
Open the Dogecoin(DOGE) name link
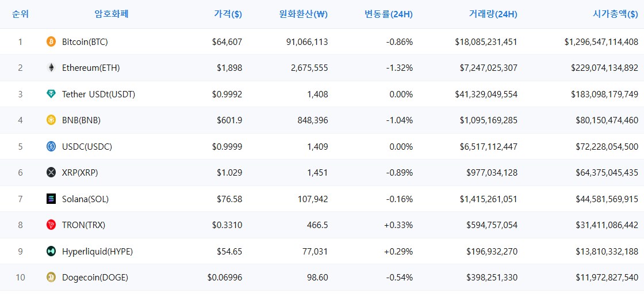95,278
